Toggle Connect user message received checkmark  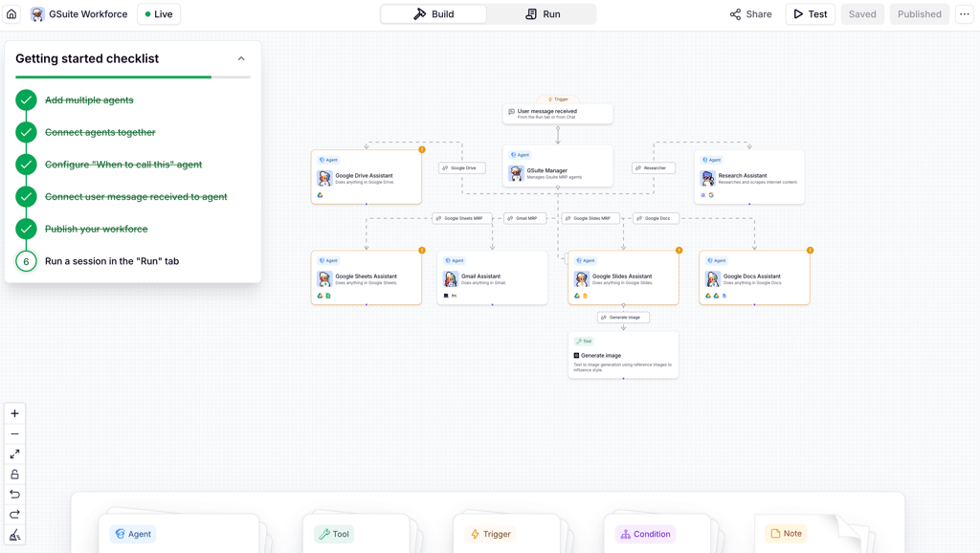pos(26,197)
